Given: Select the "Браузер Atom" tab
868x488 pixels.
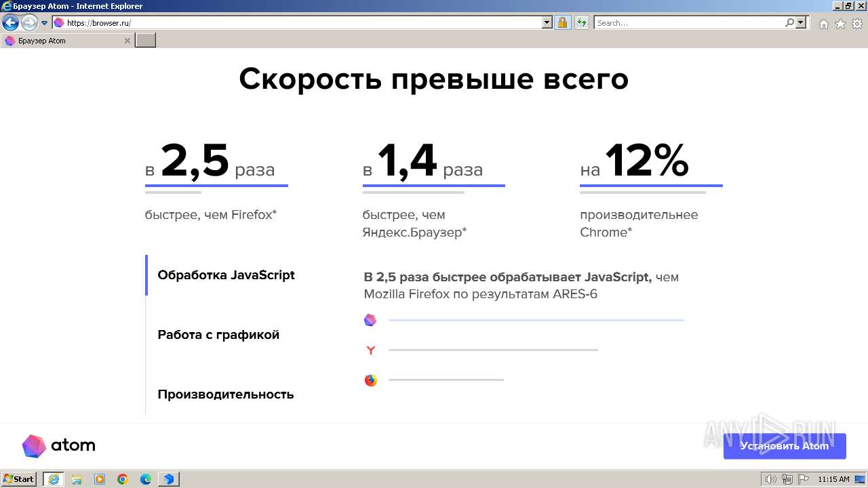Looking at the screenshot, I should (x=68, y=41).
